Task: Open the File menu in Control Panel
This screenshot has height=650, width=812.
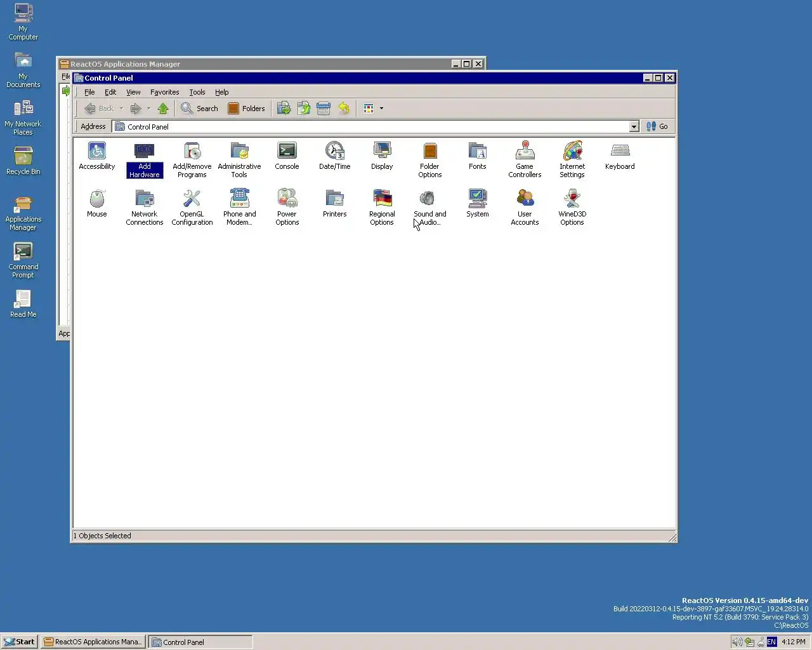Action: (x=89, y=92)
